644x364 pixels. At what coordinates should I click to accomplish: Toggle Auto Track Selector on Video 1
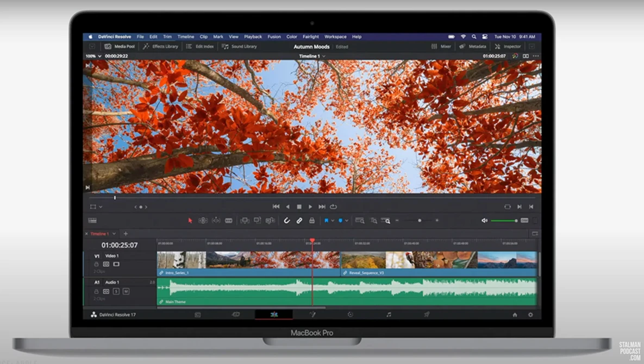(106, 264)
